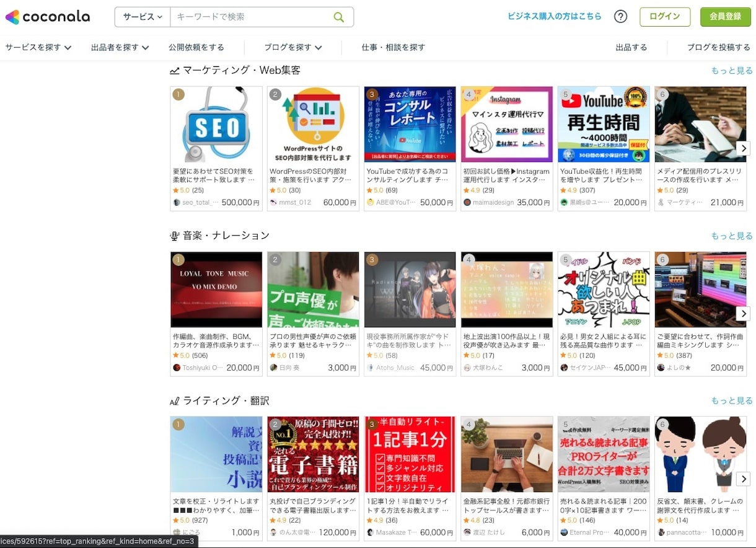Select 出品する in the navigation bar
756x548 pixels.
[631, 47]
